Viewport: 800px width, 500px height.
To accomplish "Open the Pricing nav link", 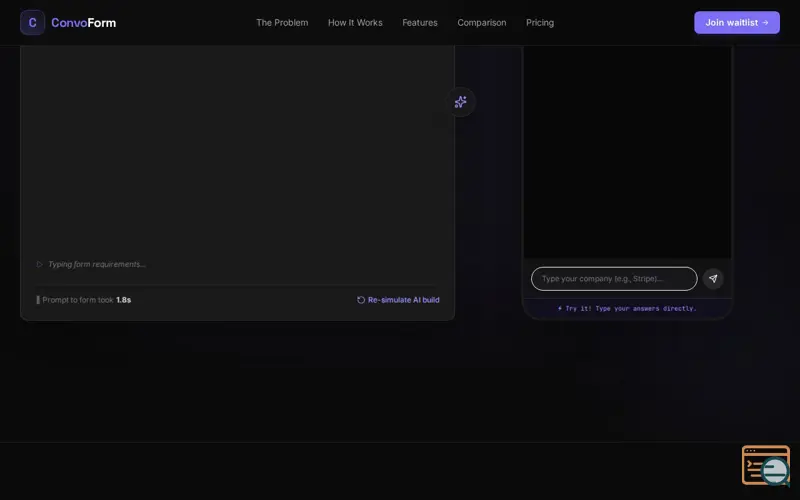I will (x=540, y=22).
